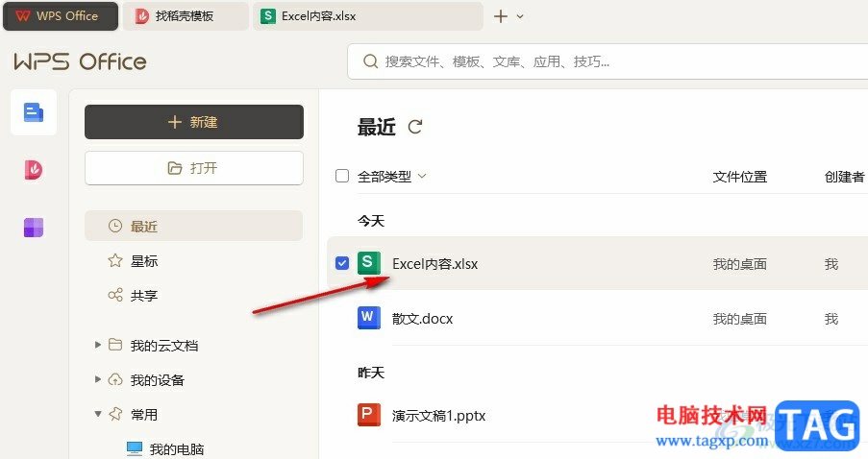Click the W document icon of 散文.docx
The height and width of the screenshot is (459, 868).
369,318
